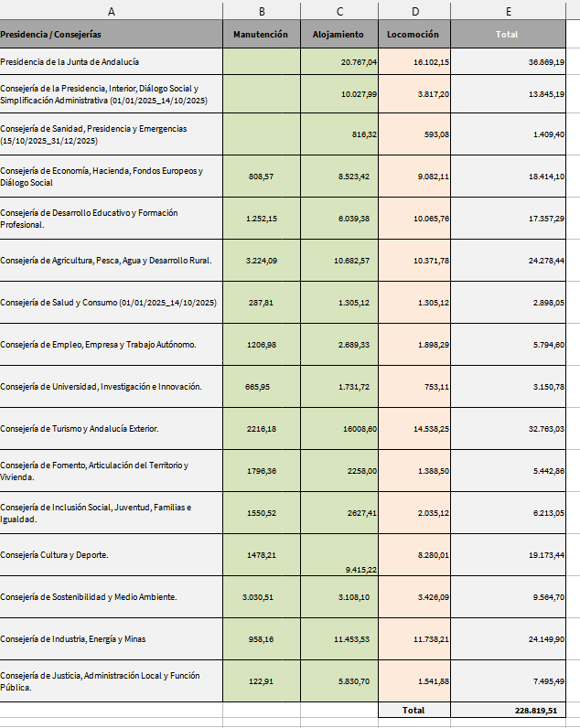Select column E header
This screenshot has height=728, width=580.
point(509,12)
